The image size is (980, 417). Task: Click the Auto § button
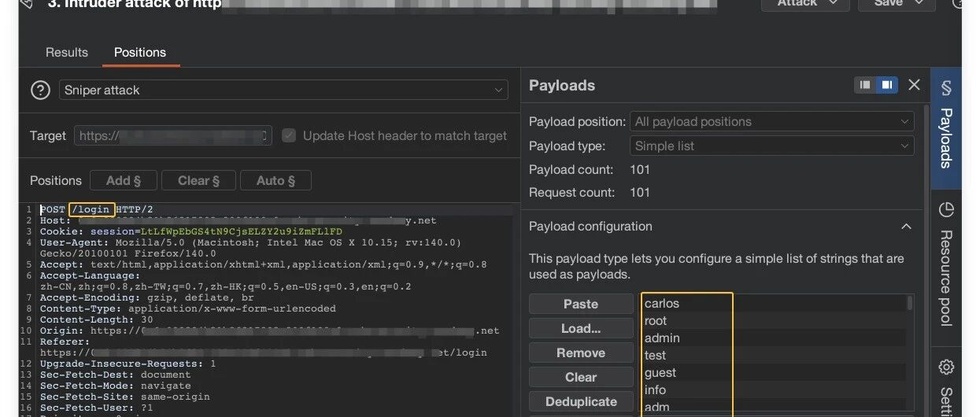(x=276, y=180)
